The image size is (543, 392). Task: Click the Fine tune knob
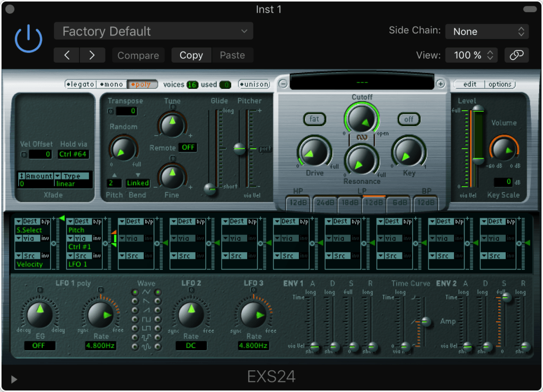pos(172,176)
